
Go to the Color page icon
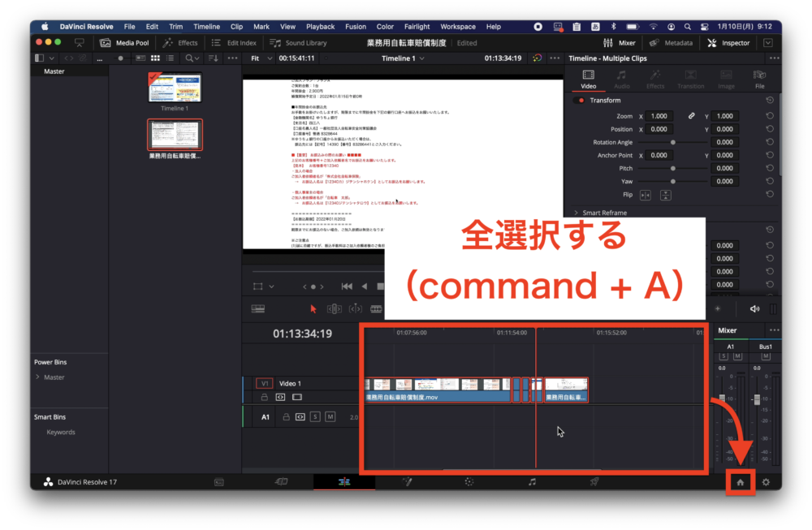469,482
